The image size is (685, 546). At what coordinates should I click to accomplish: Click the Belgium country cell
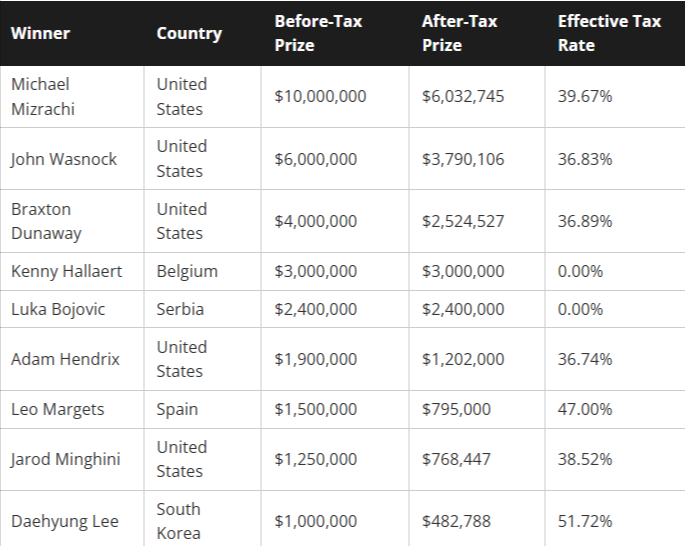(x=187, y=272)
